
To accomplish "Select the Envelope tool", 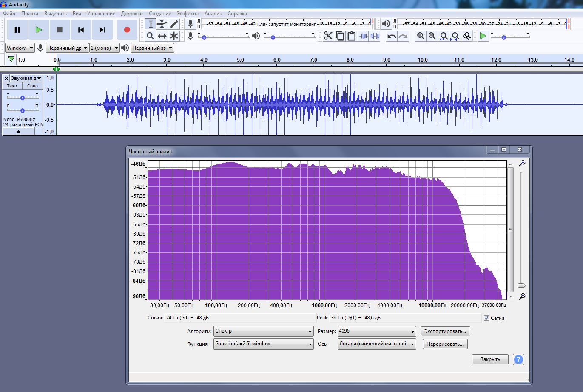I will coord(162,24).
